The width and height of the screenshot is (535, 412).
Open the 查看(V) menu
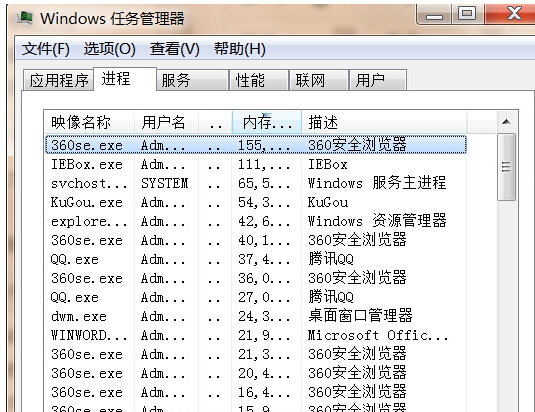point(174,49)
